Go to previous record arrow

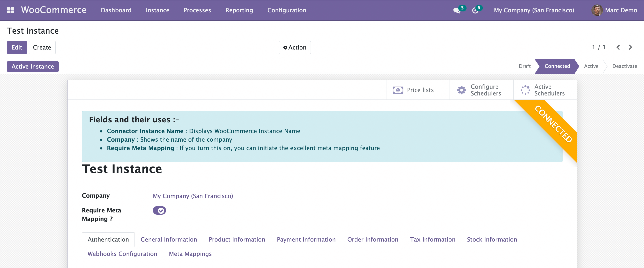click(x=618, y=47)
